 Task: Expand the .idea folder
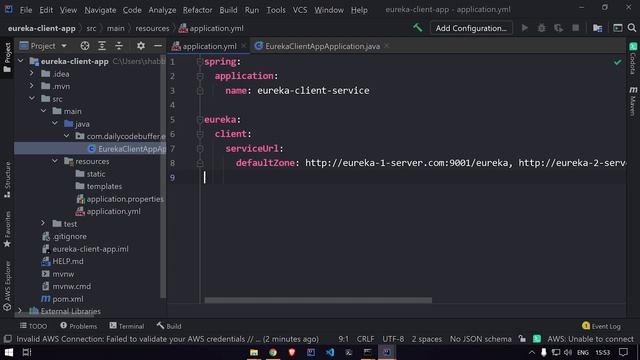32,74
